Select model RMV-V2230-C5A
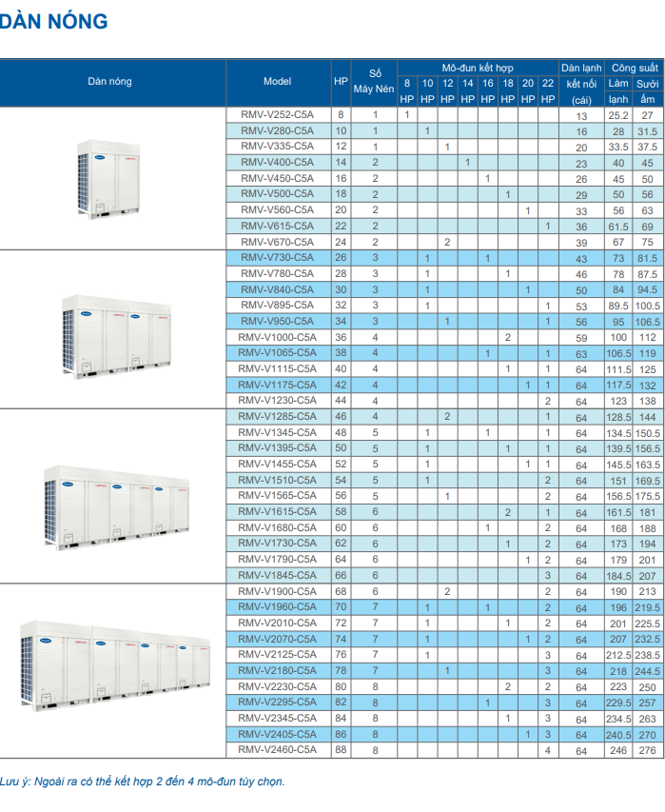 point(278,686)
